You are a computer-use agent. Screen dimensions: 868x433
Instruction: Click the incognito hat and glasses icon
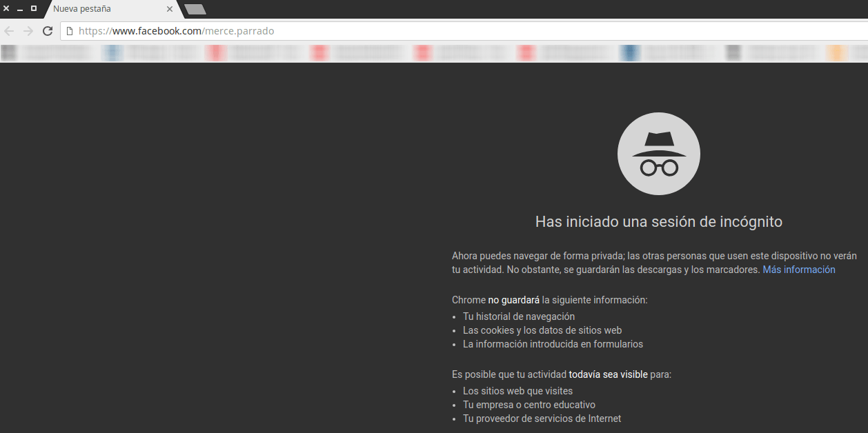[659, 154]
